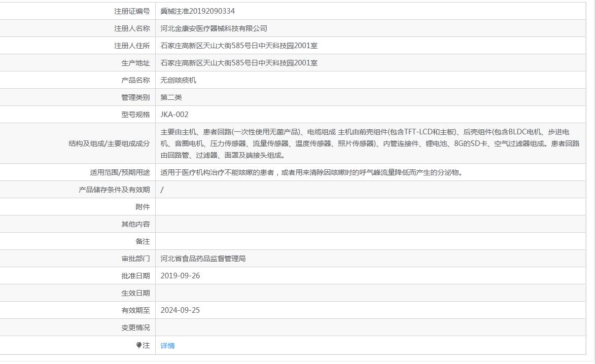595x364 pixels.
Task: Click the 管理类别 label
Action: 135,97
